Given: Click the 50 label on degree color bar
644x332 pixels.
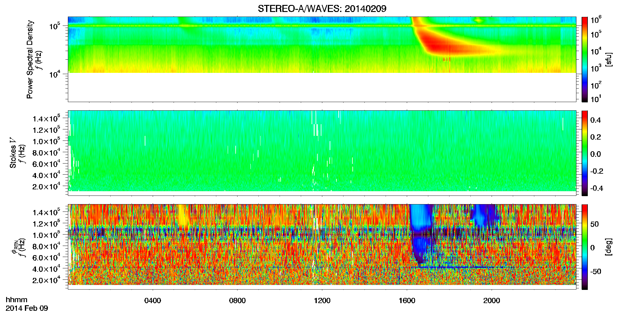Looking at the screenshot, I should (x=595, y=224).
